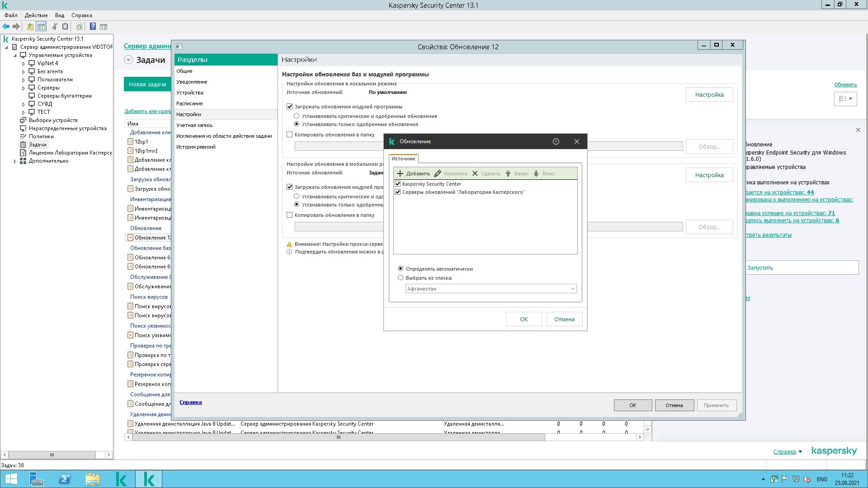Click OK in the Обновление dialog
Screen dimensions: 868x488
coord(524,319)
